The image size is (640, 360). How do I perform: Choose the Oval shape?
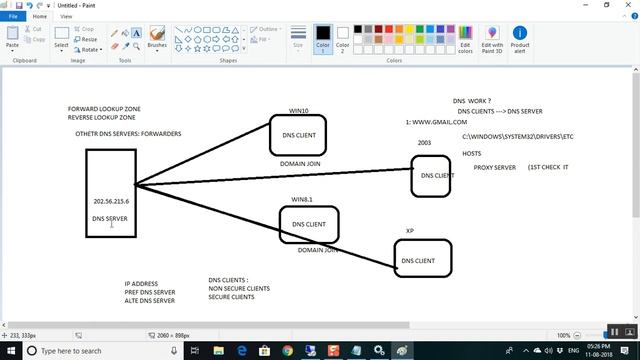pos(198,30)
